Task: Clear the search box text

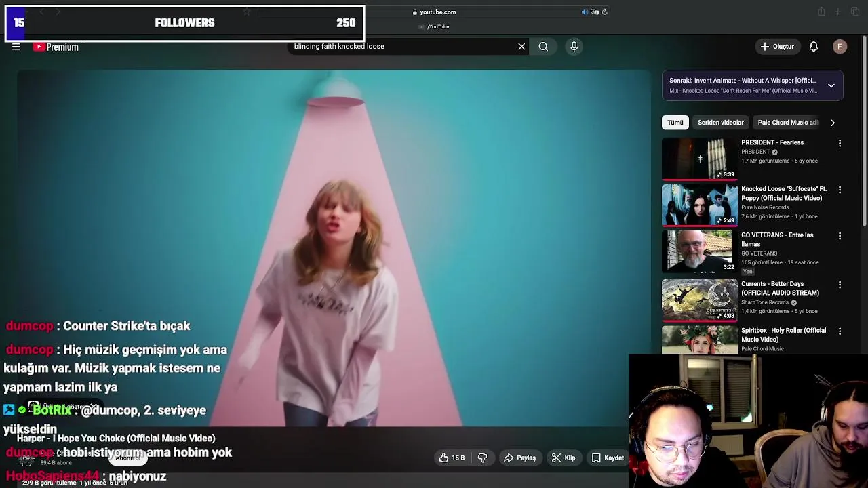Action: tap(521, 47)
